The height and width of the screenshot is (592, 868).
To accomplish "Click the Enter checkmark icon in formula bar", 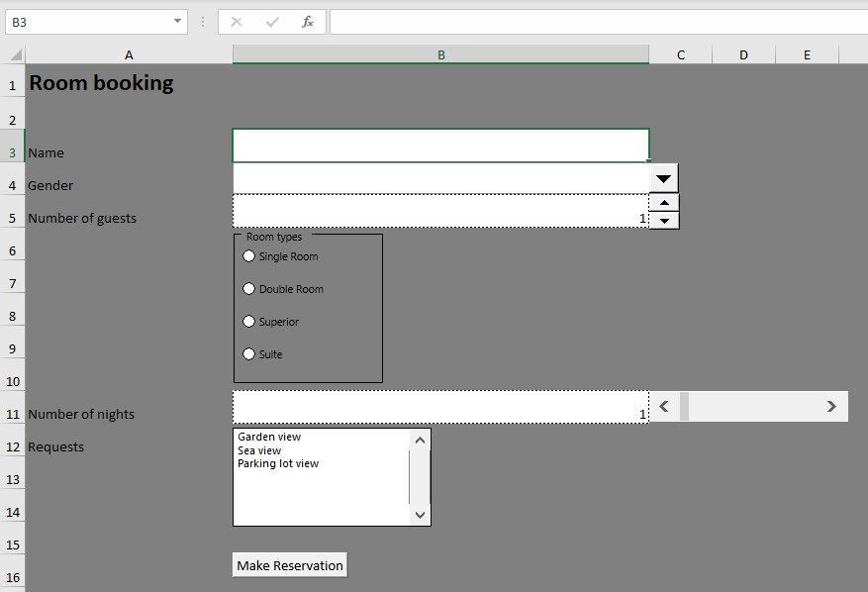I will [x=272, y=22].
